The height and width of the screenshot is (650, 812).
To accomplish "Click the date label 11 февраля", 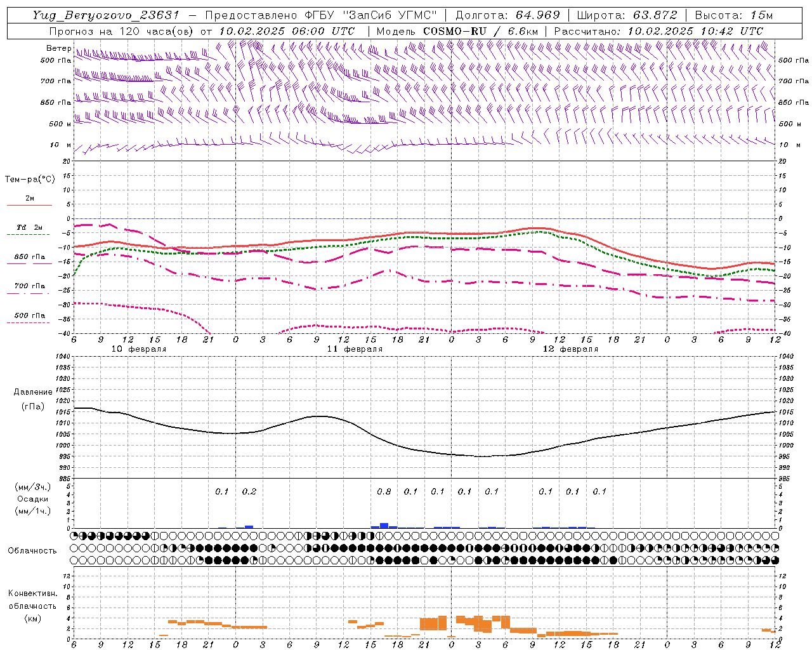I will 355,349.
